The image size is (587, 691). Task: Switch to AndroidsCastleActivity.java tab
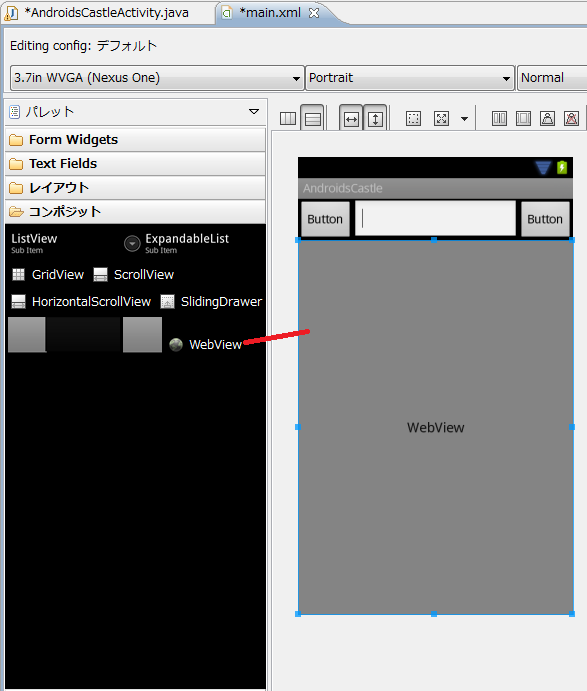[x=107, y=13]
